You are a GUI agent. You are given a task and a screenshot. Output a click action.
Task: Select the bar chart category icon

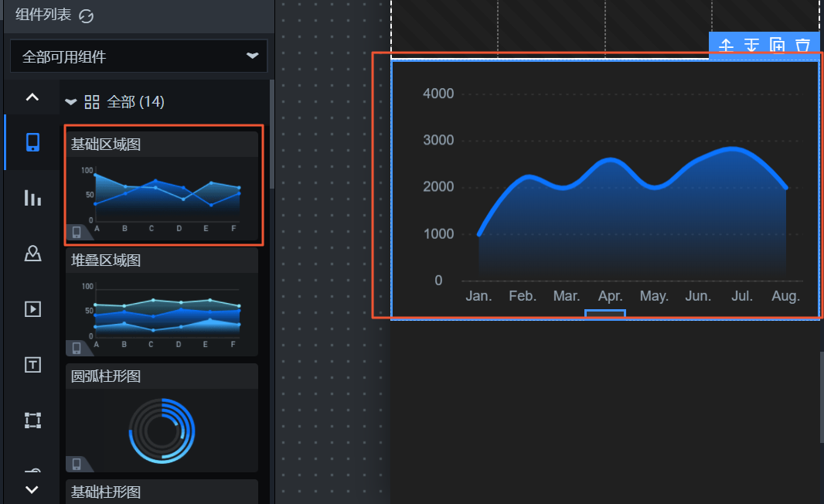pos(32,198)
